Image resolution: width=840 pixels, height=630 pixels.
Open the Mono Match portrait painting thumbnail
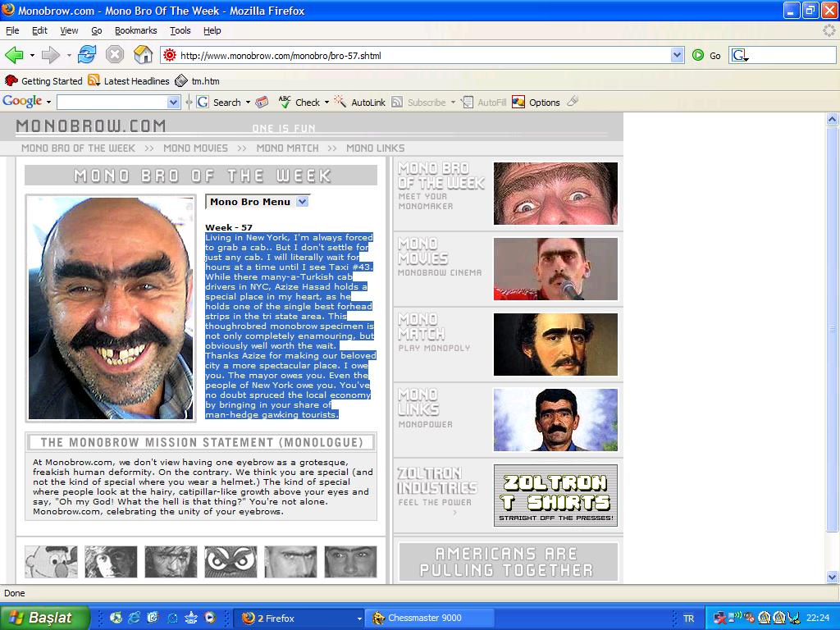pyautogui.click(x=555, y=345)
